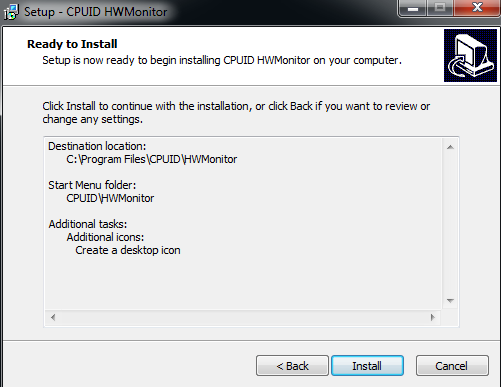Click the 'Start Menu folder:' line in the summary
This screenshot has width=501, height=387.
point(92,185)
